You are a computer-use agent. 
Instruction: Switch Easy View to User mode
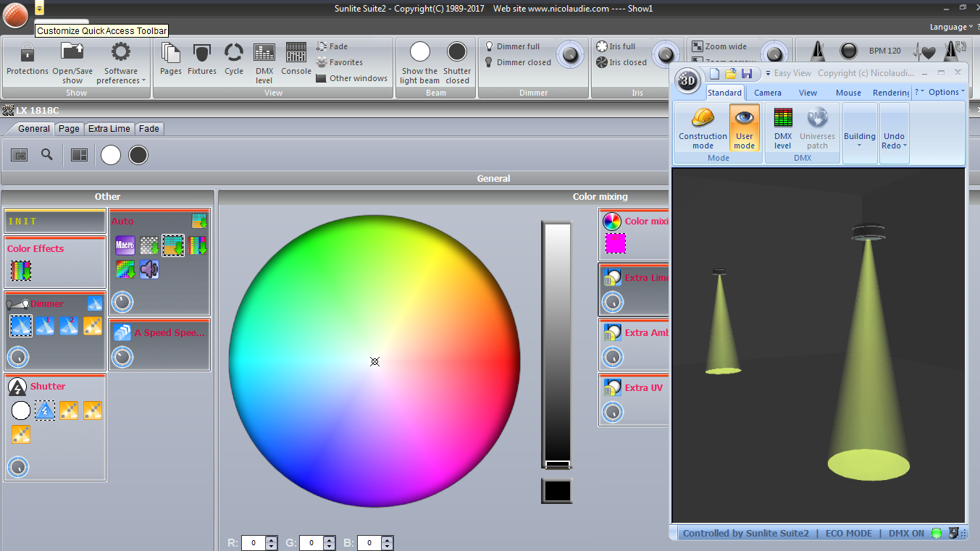point(745,128)
